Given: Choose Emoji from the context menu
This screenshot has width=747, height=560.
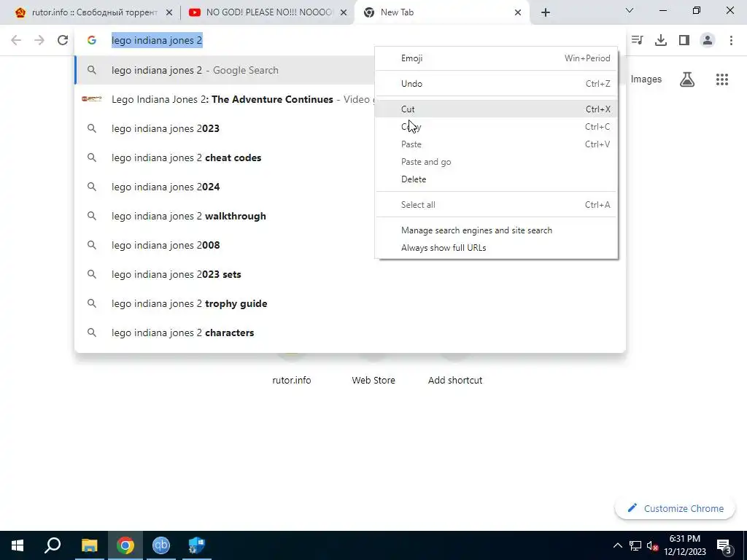Looking at the screenshot, I should (496, 58).
